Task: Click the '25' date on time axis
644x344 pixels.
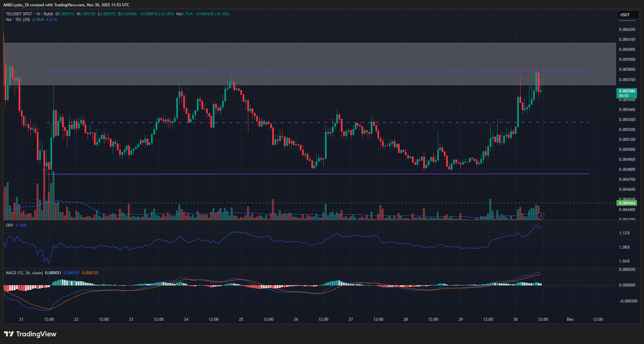Action: tap(241, 319)
